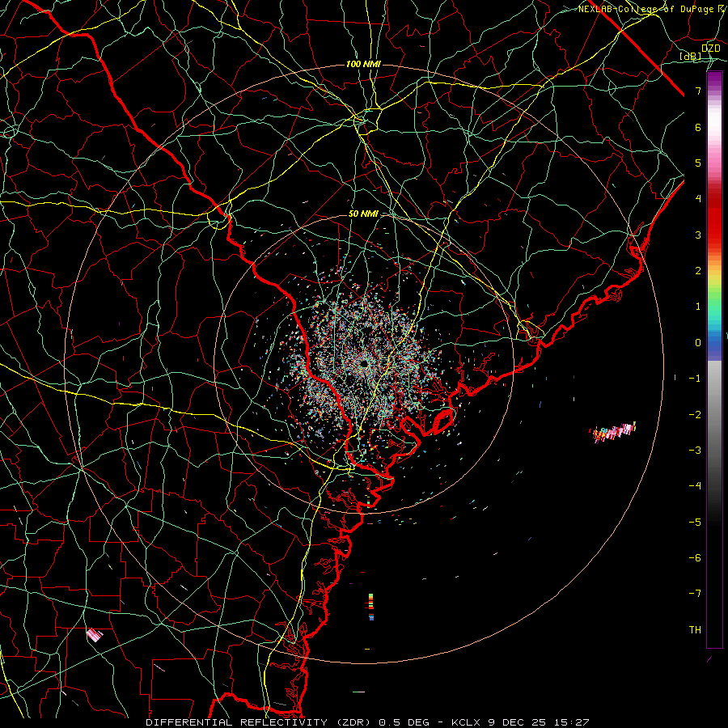728x728 pixels.
Task: Click the '-3' value on the color scale
Action: 695,450
